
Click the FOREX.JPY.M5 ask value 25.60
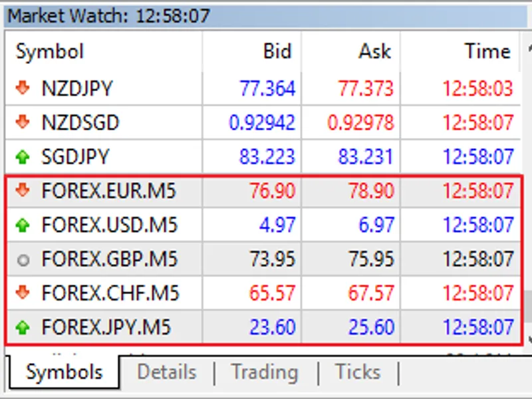(371, 327)
